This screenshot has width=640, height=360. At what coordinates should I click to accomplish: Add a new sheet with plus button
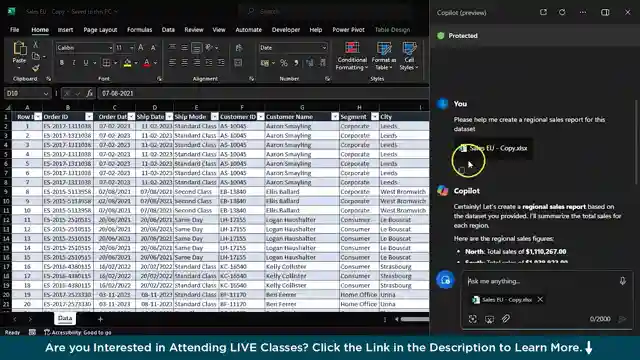point(100,319)
